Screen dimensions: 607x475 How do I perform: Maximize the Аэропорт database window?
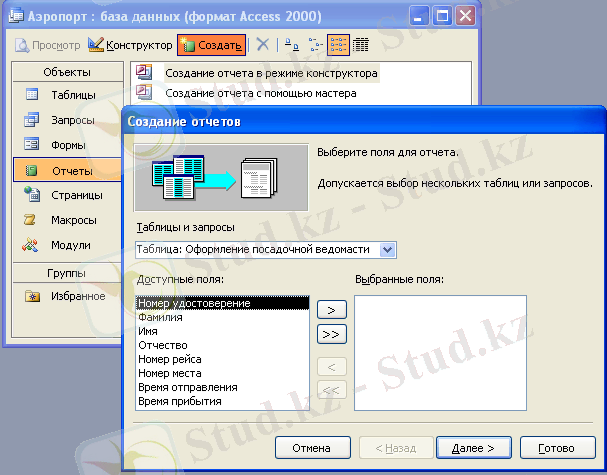(442, 16)
